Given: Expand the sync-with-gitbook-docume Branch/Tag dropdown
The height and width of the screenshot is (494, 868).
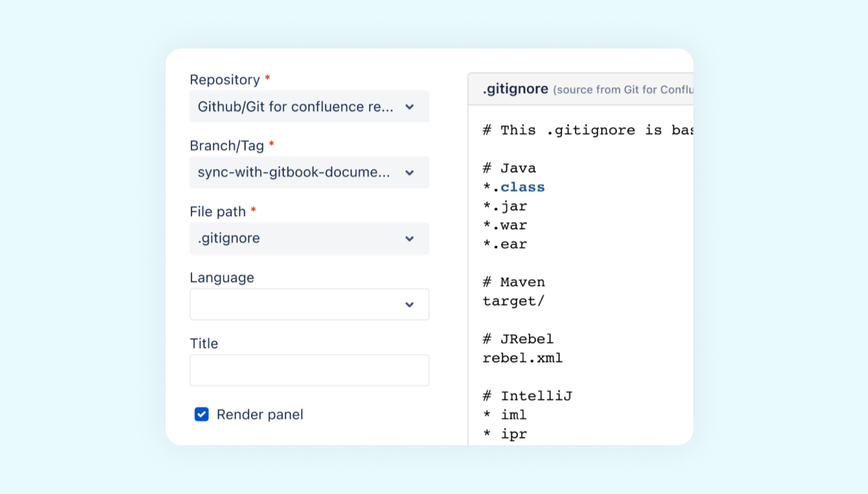Looking at the screenshot, I should [309, 172].
